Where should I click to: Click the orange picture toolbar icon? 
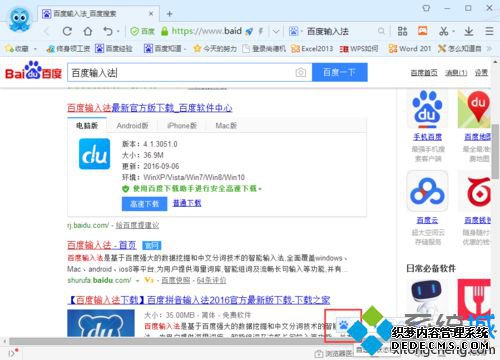423,31
